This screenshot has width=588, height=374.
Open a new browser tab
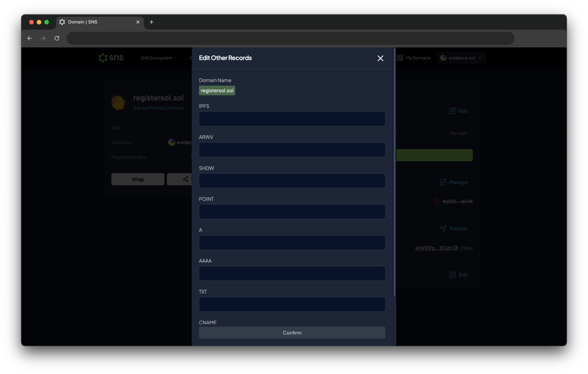[151, 22]
